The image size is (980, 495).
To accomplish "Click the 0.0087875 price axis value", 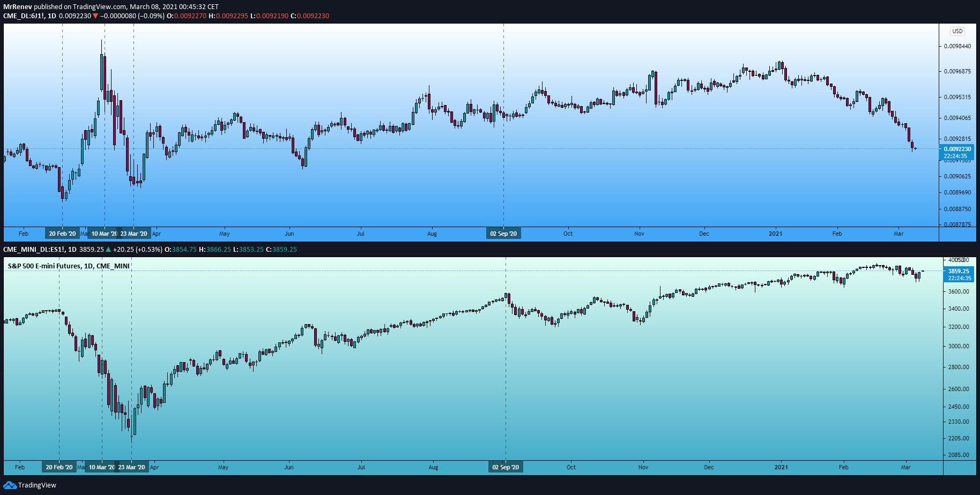I will 957,224.
